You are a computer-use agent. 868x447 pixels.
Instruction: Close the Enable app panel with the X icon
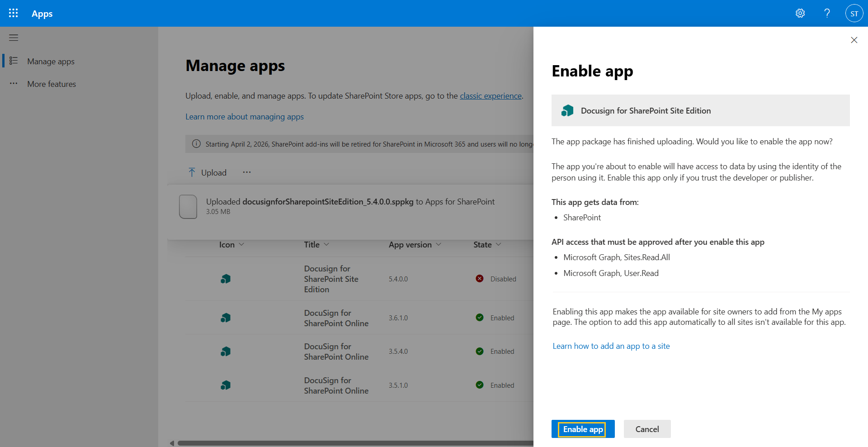coord(854,40)
